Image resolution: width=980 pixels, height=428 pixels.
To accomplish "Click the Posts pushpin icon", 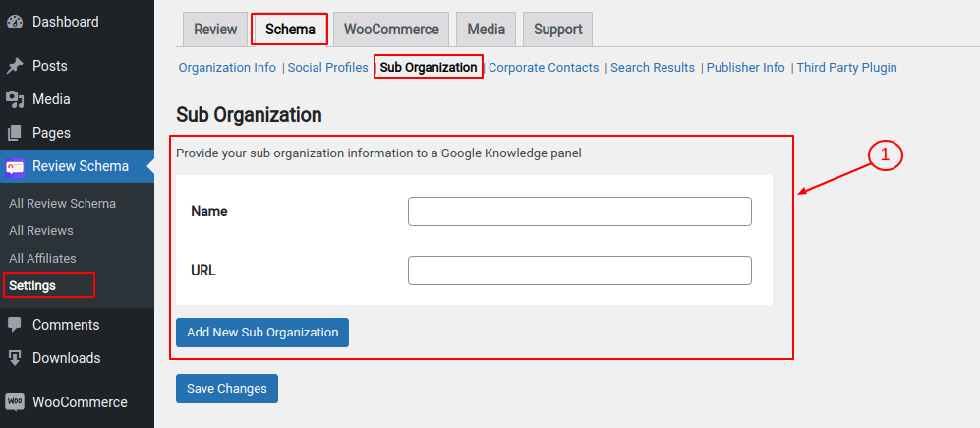I will pyautogui.click(x=15, y=66).
